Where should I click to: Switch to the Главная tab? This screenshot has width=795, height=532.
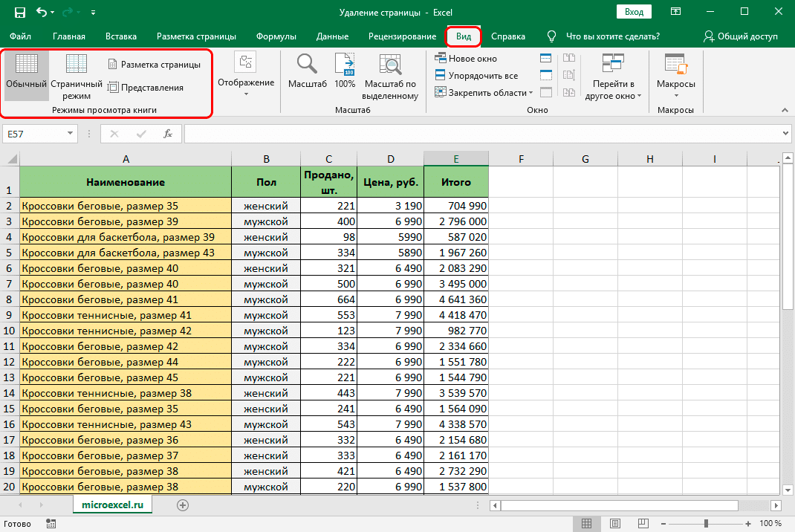tap(69, 36)
